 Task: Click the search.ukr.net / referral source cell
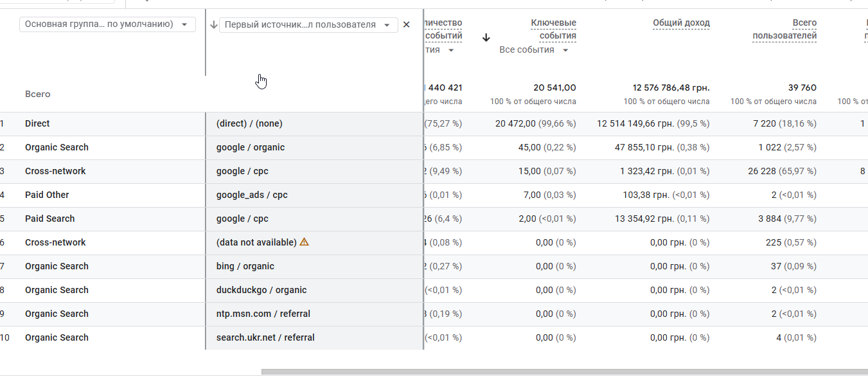[265, 337]
